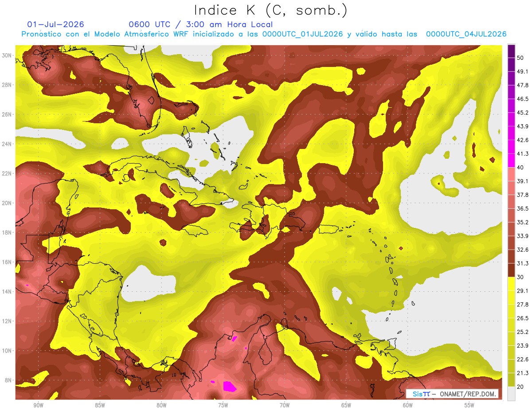Select the 50 value on the color scale
The height and width of the screenshot is (411, 532).
pos(521,58)
